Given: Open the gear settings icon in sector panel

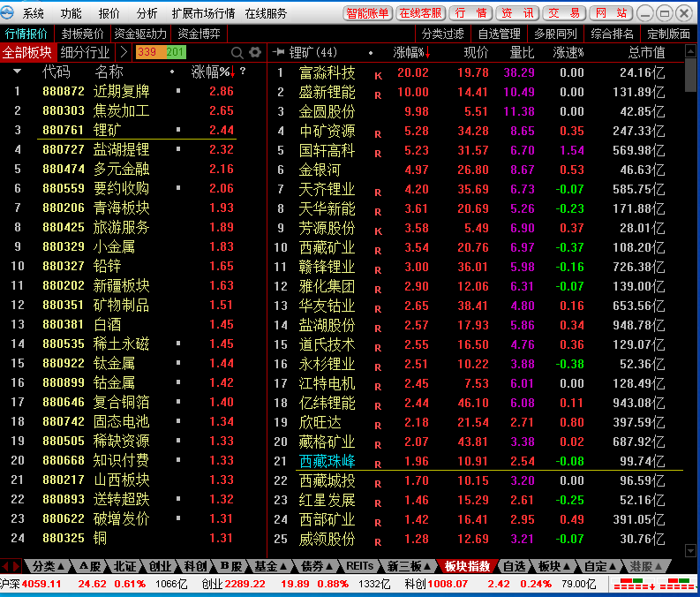Looking at the screenshot, I should pyautogui.click(x=255, y=52).
